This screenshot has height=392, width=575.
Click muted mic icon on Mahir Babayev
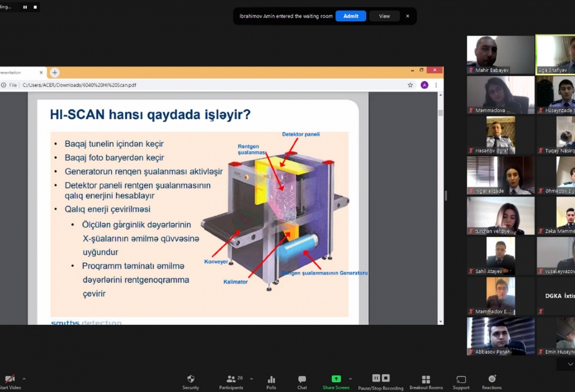coord(471,70)
